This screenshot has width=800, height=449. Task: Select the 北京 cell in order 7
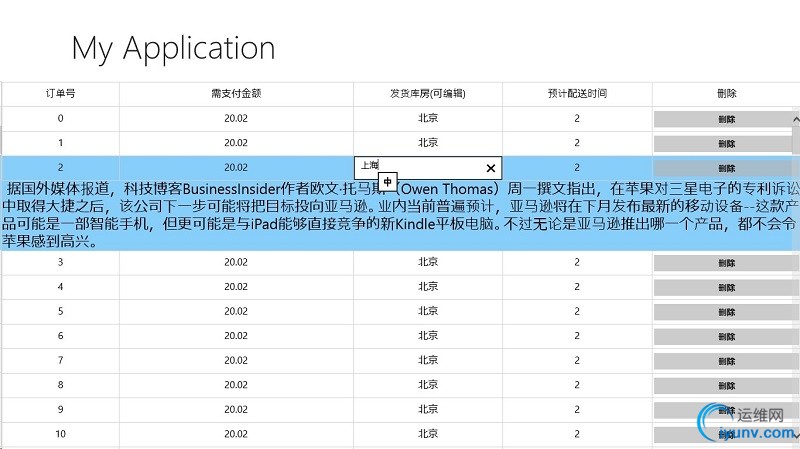click(428, 360)
